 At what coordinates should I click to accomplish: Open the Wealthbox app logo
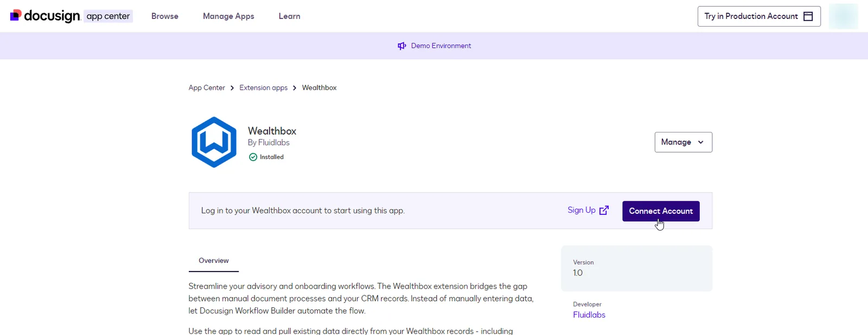click(x=214, y=142)
